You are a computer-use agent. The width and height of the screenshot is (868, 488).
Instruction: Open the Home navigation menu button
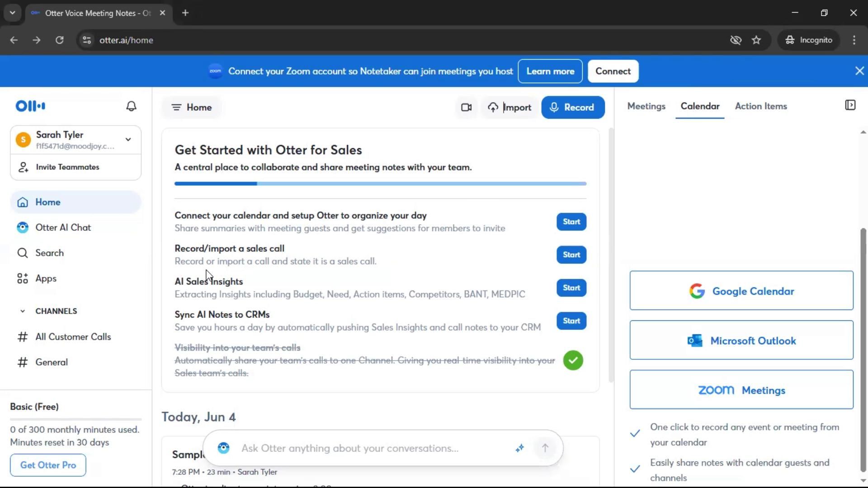pos(192,108)
